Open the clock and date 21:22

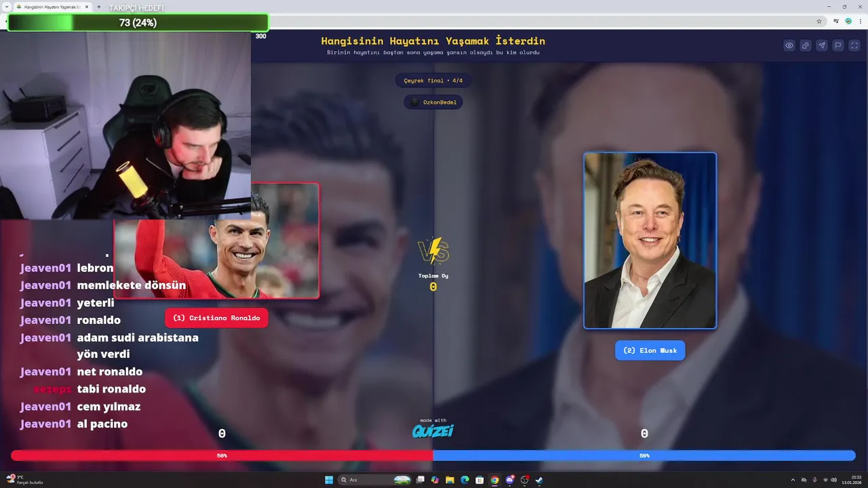pos(852,480)
